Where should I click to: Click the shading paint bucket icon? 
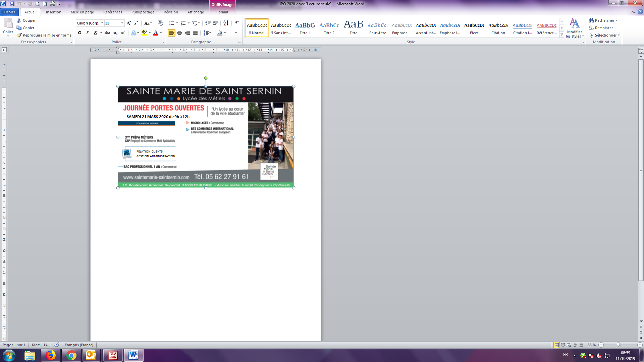(220, 33)
